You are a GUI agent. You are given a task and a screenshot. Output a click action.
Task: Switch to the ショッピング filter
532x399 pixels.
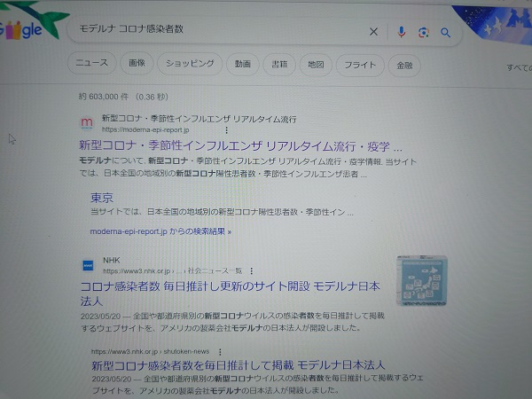190,64
